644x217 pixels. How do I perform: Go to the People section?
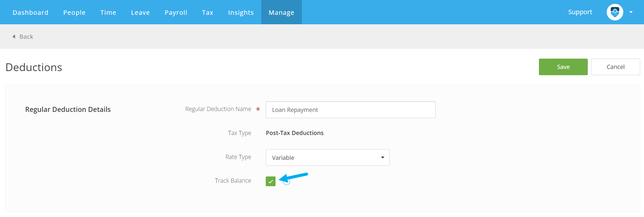pyautogui.click(x=74, y=12)
